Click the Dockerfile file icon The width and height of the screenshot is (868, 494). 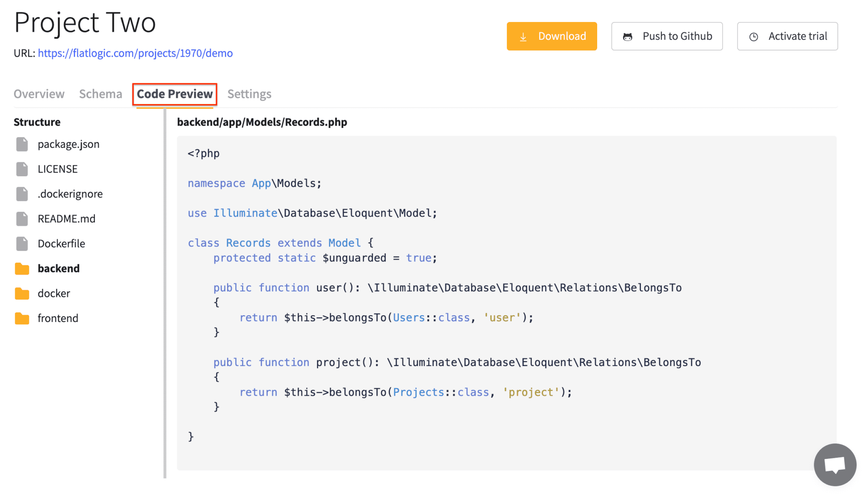click(22, 244)
